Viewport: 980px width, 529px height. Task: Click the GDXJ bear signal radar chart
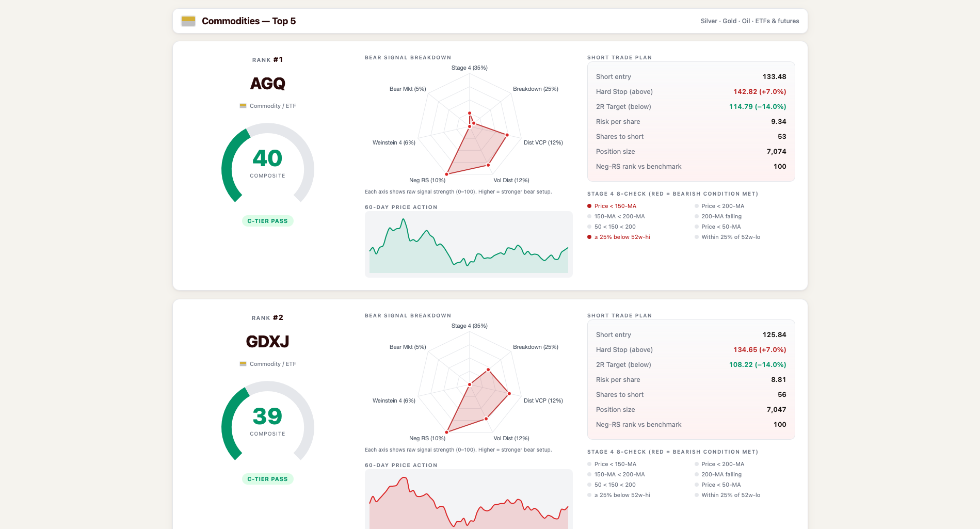tap(469, 383)
